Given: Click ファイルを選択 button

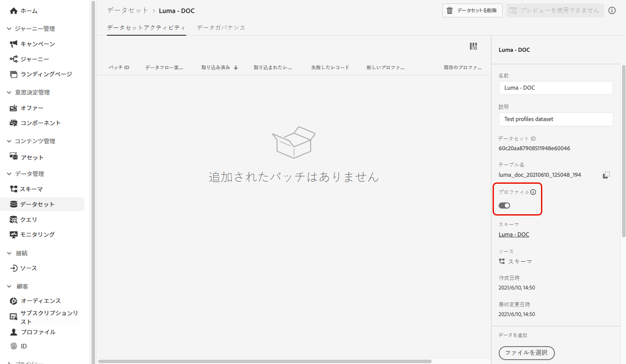Looking at the screenshot, I should (527, 353).
